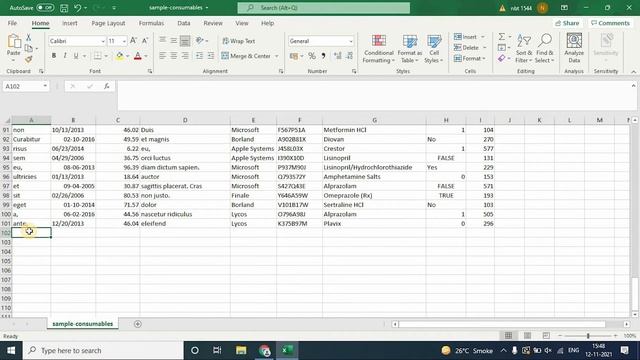The width and height of the screenshot is (640, 360).
Task: Click the Name Box showing A102
Action: coord(26,86)
